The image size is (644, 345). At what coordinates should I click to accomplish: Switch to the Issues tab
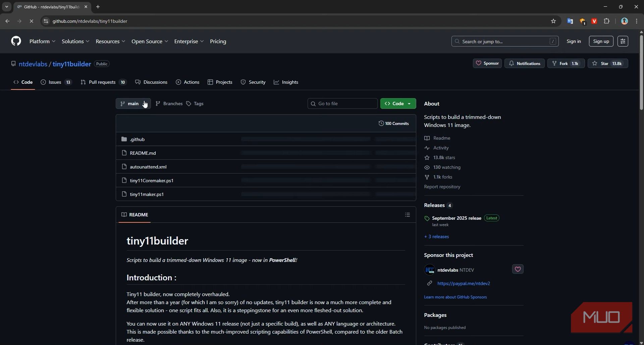(x=56, y=82)
